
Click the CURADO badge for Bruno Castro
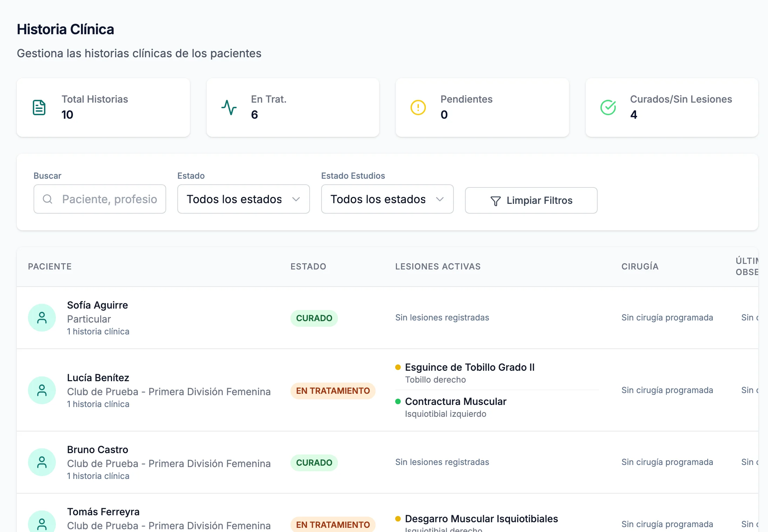pos(314,463)
